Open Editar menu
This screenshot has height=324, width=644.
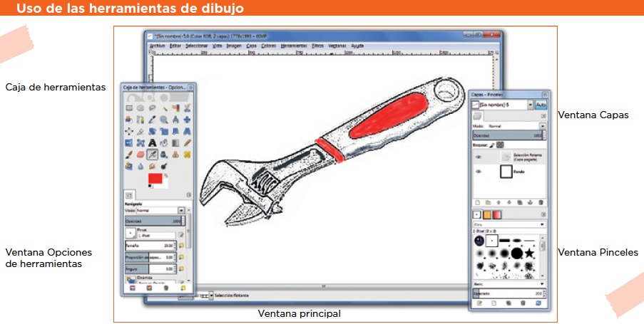pos(175,46)
